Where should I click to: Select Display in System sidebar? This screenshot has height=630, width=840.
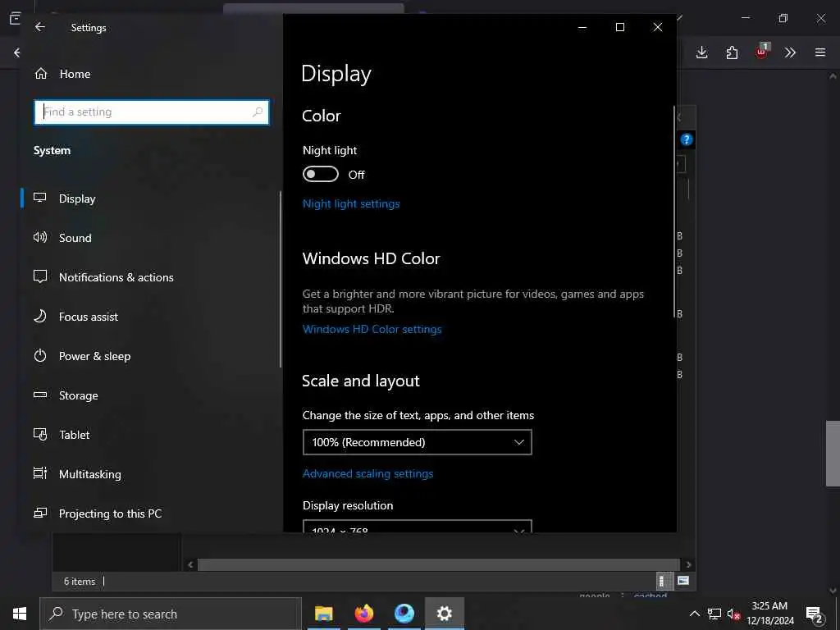150,199
